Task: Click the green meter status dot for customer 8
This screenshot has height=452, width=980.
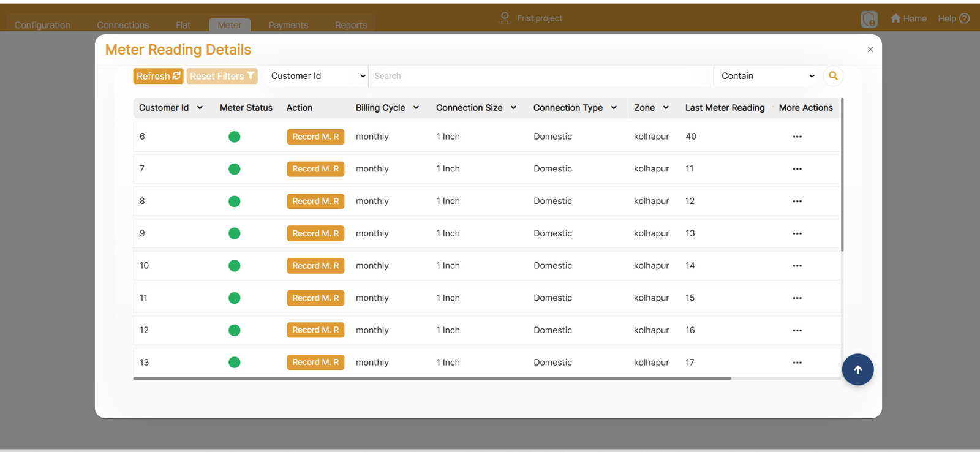Action: click(x=234, y=201)
